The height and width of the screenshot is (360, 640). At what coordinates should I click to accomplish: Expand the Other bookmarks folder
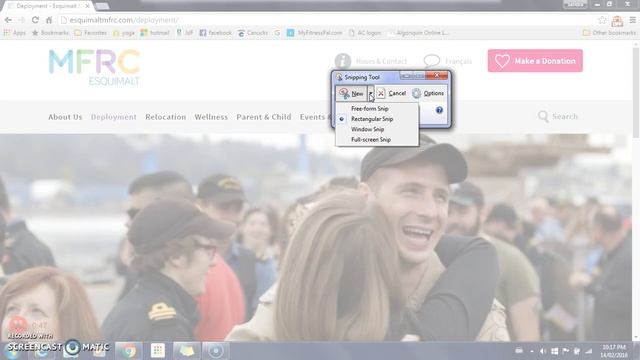coord(609,33)
